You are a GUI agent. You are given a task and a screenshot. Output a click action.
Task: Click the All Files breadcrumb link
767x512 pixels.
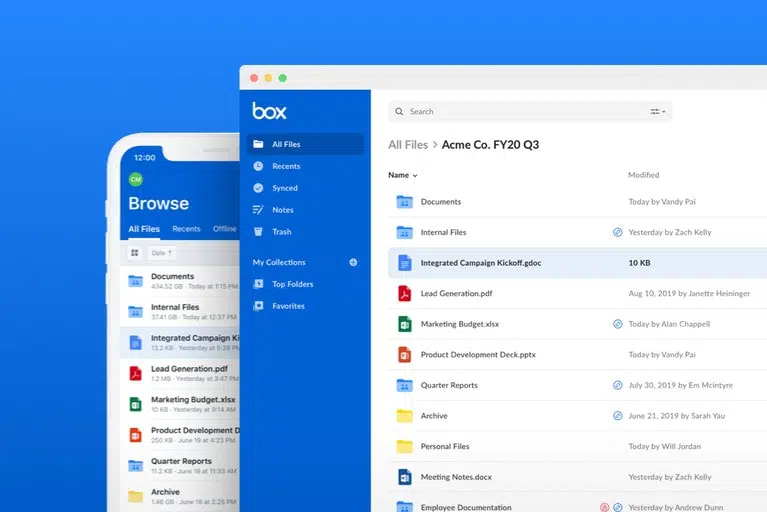click(x=408, y=145)
